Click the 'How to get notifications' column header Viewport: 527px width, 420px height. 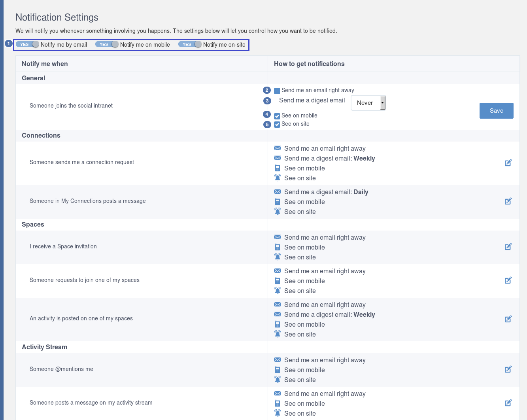tap(309, 64)
